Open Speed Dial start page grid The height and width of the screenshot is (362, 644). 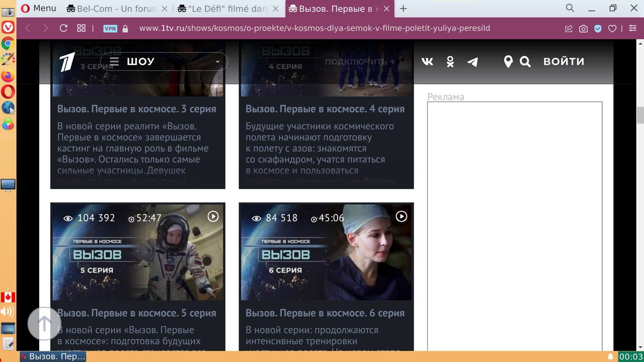tap(82, 28)
